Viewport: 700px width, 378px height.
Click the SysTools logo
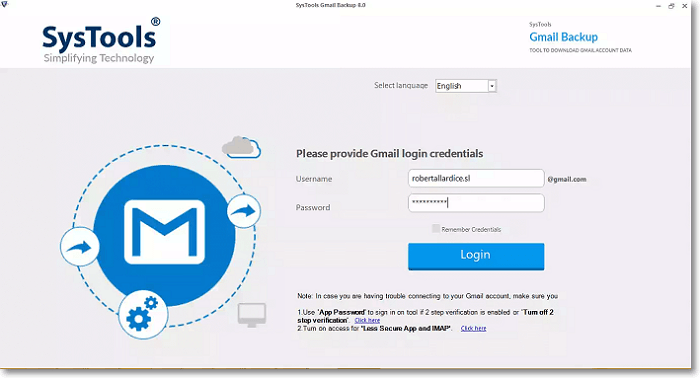click(x=100, y=40)
